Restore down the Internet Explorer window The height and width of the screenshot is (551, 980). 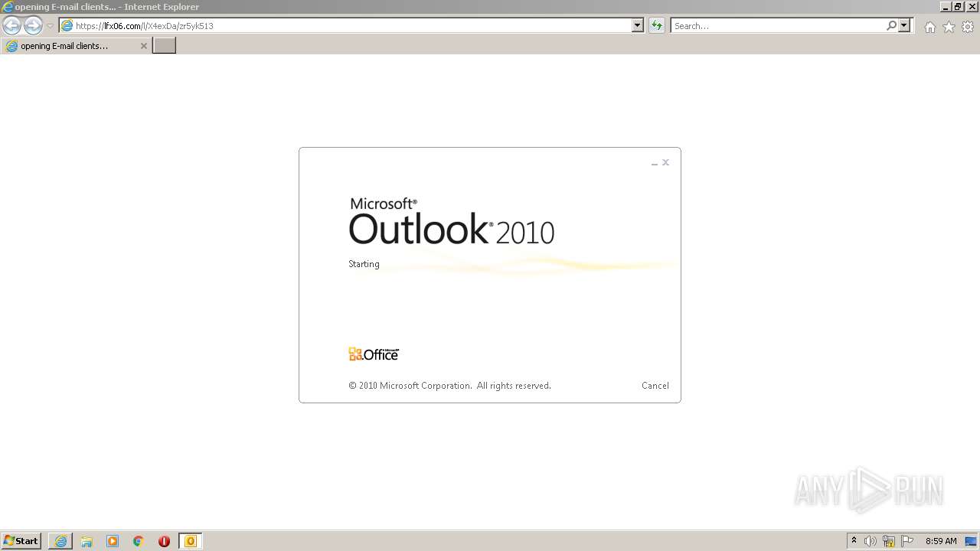pyautogui.click(x=957, y=6)
